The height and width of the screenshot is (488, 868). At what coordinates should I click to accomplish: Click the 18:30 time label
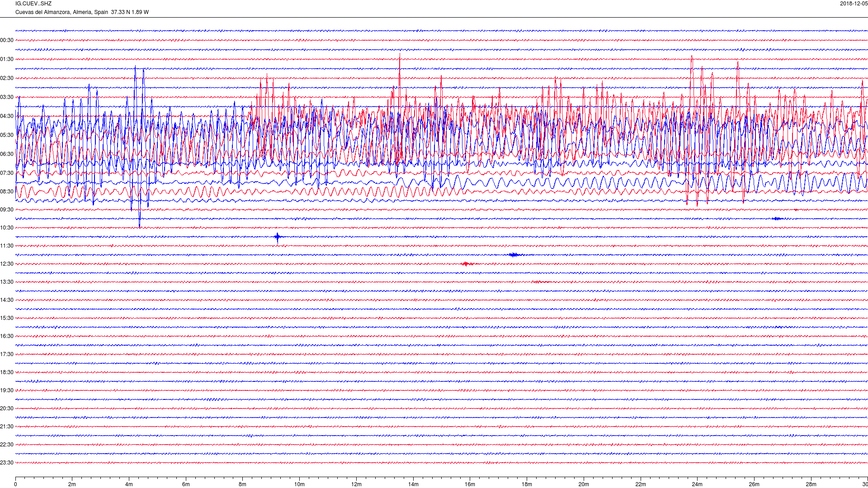pos(7,372)
